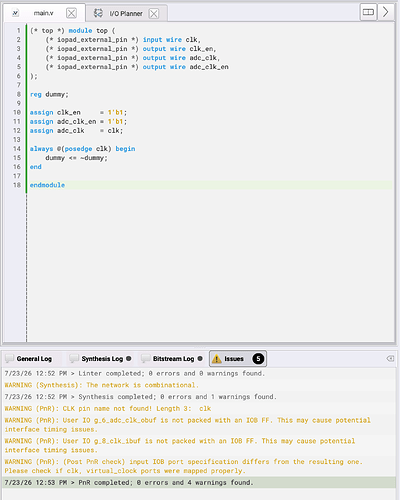
Task: Click the 'assign adc_clk = clk;' line
Action: (x=76, y=131)
